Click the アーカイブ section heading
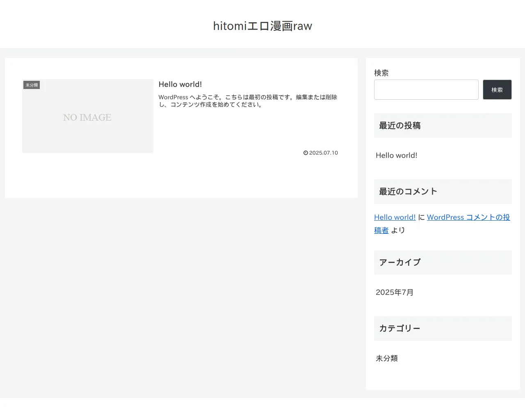 pyautogui.click(x=400, y=262)
